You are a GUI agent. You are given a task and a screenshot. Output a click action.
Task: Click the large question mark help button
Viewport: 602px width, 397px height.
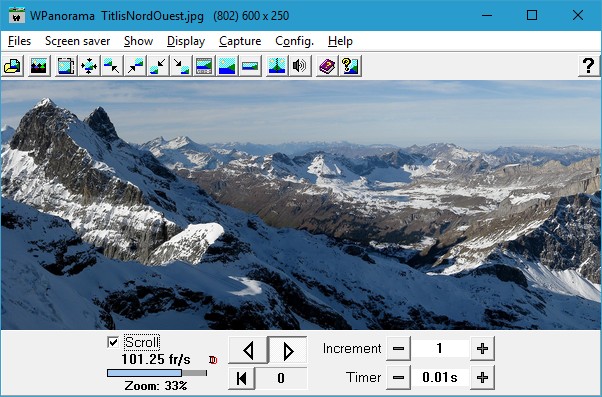click(589, 66)
